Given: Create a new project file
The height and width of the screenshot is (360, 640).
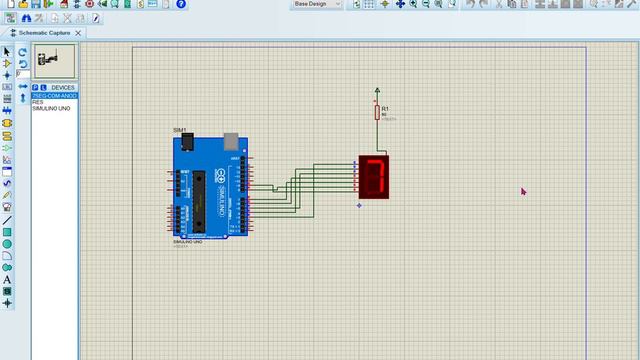Looking at the screenshot, I should point(11,4).
